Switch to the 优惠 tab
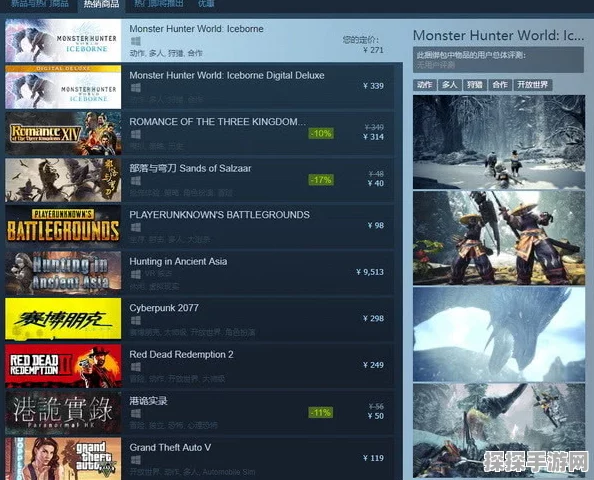This screenshot has height=480, width=594. 206,4
